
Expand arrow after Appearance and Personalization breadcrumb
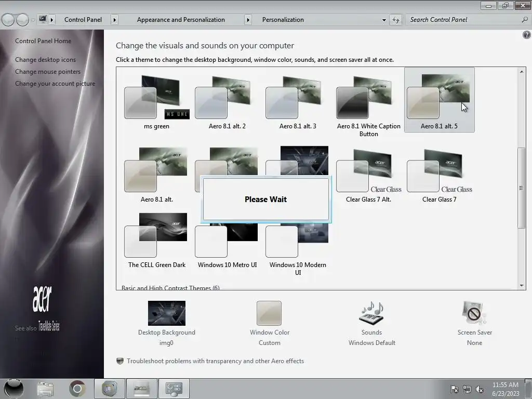coord(248,20)
